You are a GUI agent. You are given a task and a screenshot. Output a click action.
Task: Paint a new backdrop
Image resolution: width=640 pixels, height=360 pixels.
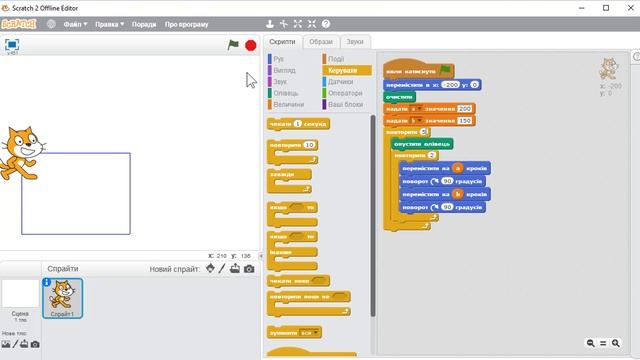16,344
